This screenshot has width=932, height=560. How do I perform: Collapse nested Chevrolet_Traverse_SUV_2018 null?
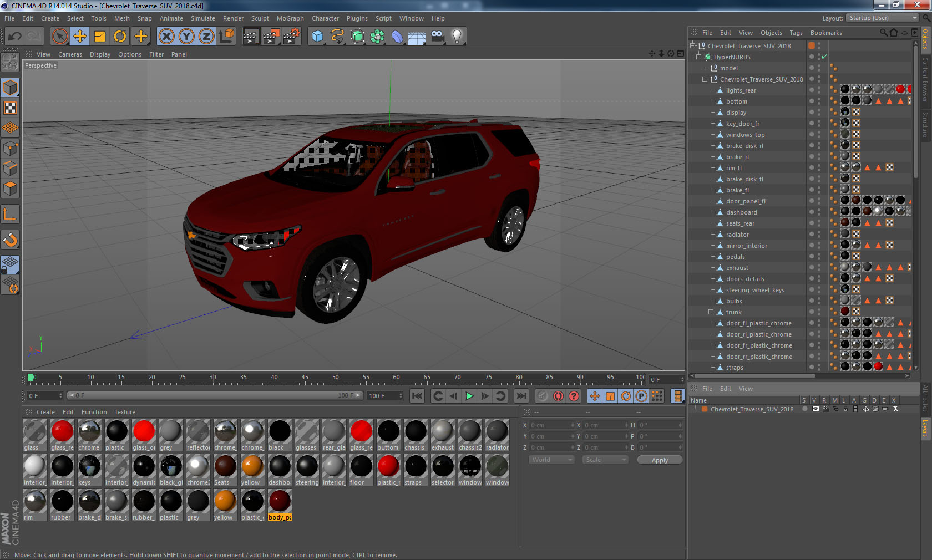pos(705,79)
